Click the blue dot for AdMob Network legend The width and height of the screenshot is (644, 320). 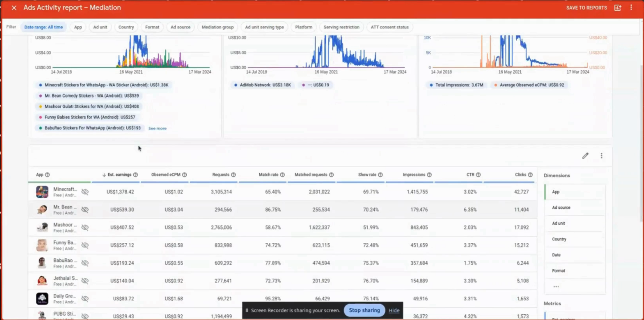(x=236, y=85)
